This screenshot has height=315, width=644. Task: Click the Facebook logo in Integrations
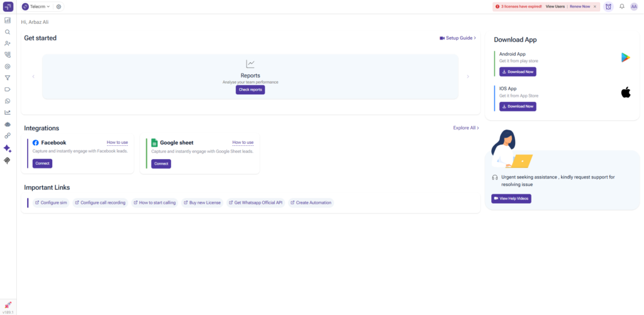click(x=36, y=143)
